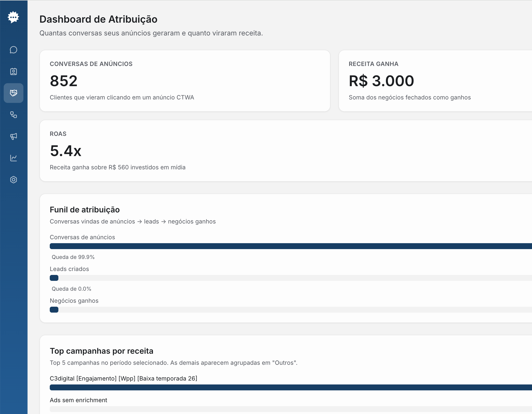Viewport: 532px width, 414px height.
Task: Click the Top campanhas por receita heading
Action: click(101, 351)
